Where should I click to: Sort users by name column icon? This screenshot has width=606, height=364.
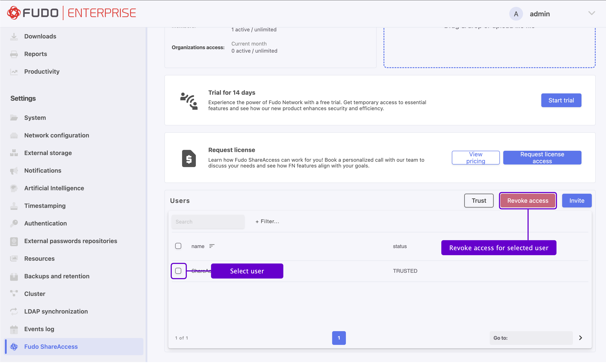click(x=212, y=246)
